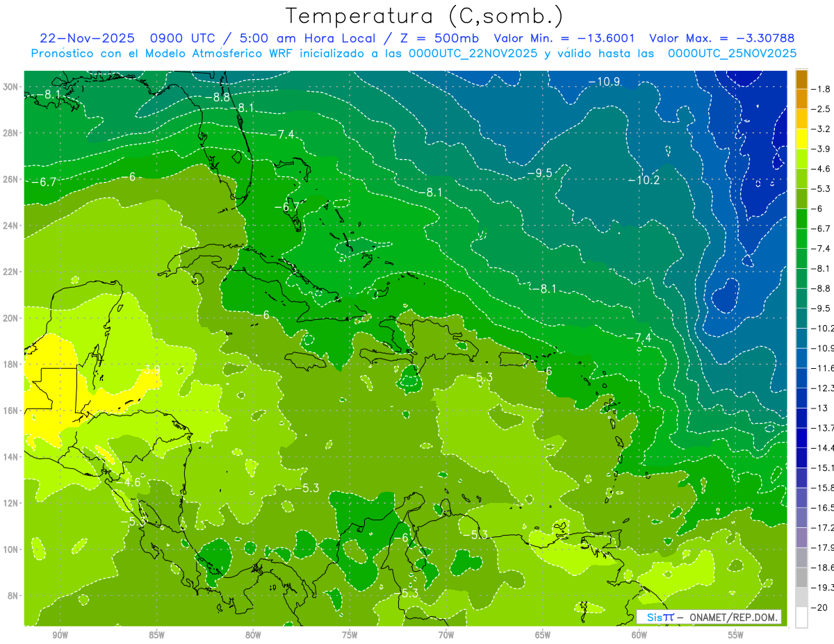Click the '28N' latitude axis label
The height and width of the screenshot is (644, 834).
tap(11, 133)
